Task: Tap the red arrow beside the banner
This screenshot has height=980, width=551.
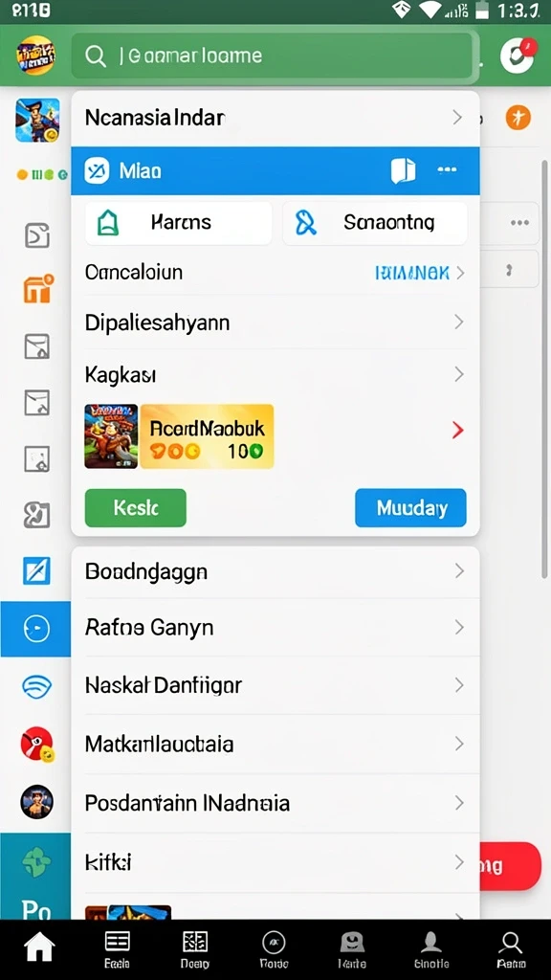Action: (x=458, y=430)
